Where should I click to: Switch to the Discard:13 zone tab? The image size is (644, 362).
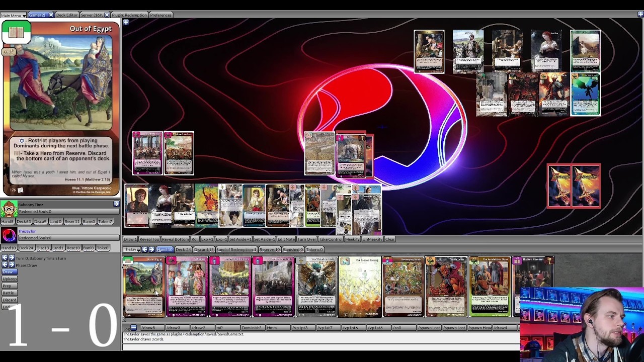pos(204,250)
